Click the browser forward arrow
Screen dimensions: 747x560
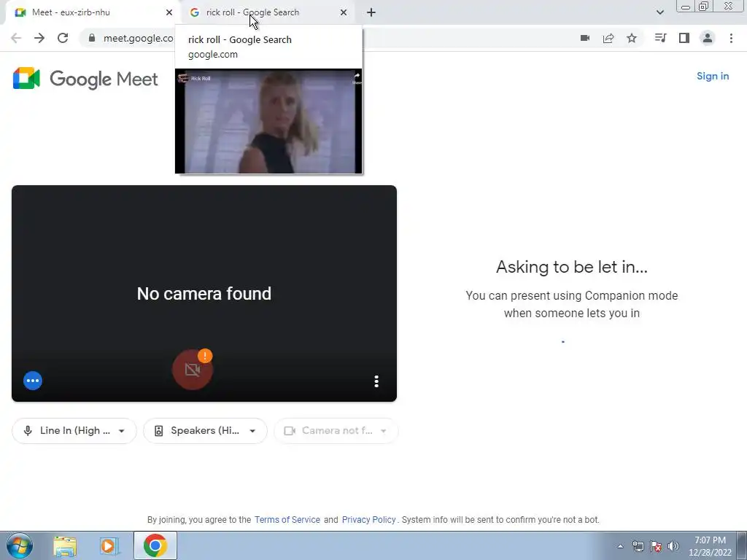pos(39,38)
